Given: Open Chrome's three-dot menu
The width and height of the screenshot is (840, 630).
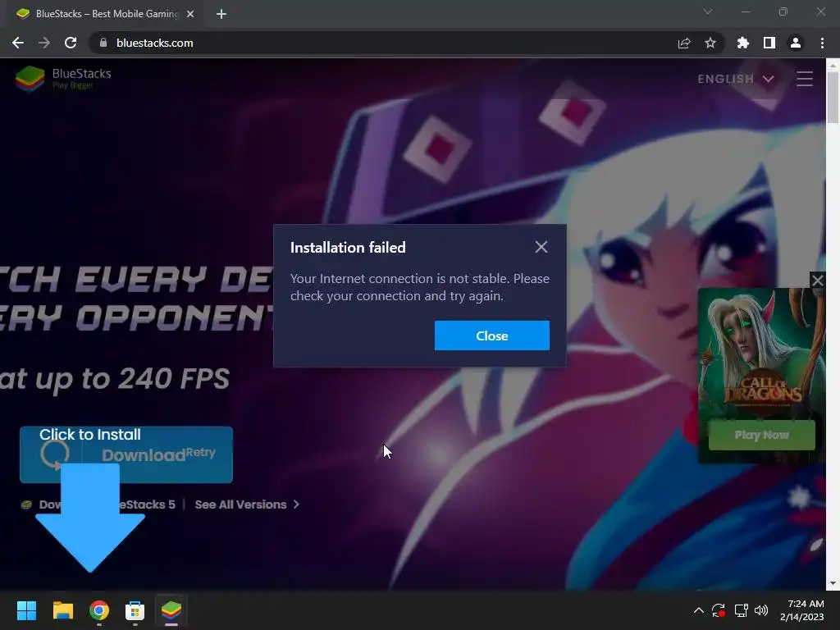Looking at the screenshot, I should point(822,43).
